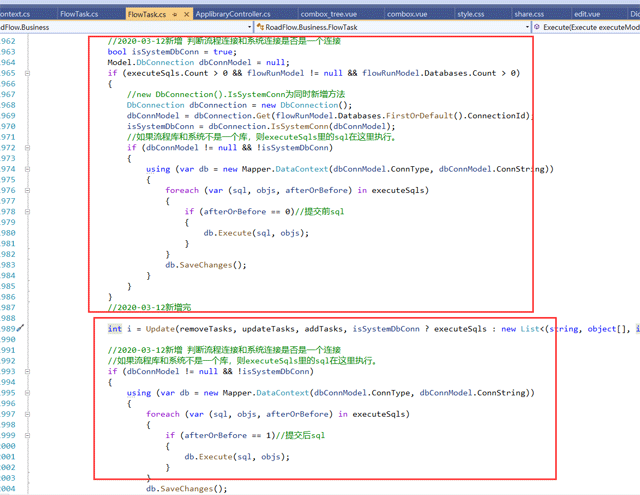The height and width of the screenshot is (495, 640).
Task: Close the active FlowTask.cs tab
Action: click(x=187, y=15)
